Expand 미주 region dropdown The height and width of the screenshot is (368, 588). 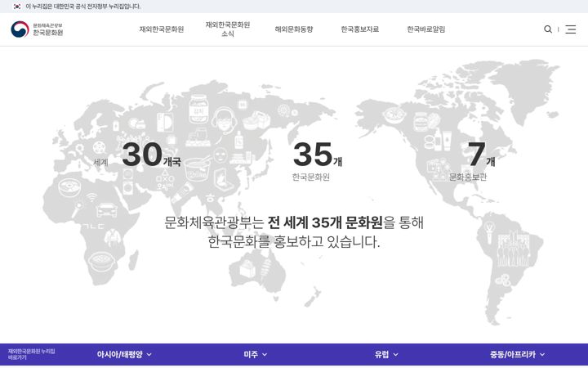tap(255, 354)
